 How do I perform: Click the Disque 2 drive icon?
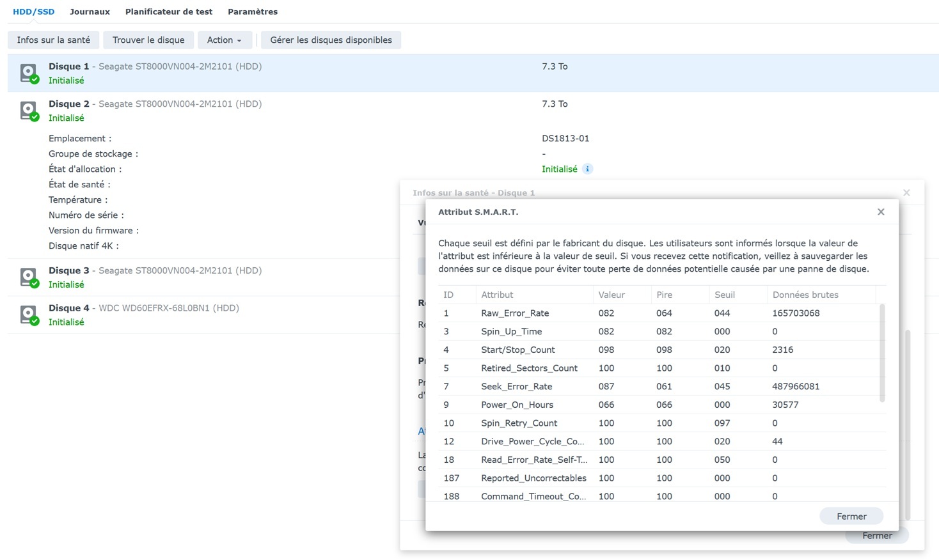(29, 111)
